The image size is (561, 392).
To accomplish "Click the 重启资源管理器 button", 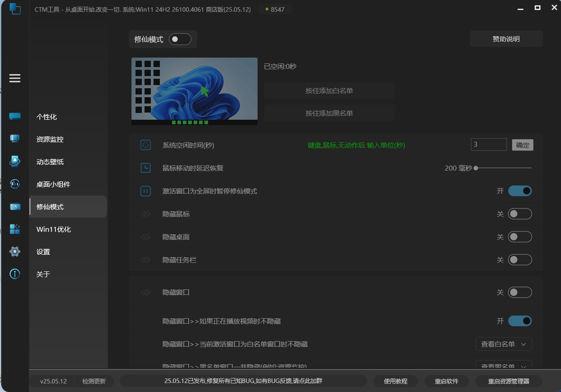I will tap(509, 381).
